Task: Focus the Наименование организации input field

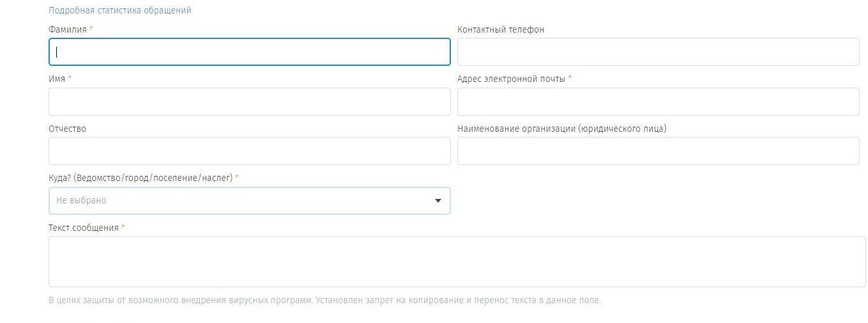Action: 659,151
